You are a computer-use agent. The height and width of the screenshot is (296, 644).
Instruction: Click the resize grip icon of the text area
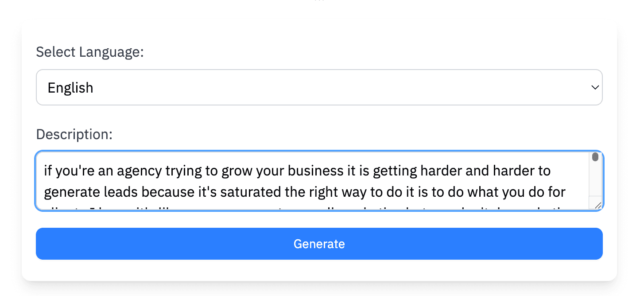[x=597, y=205]
